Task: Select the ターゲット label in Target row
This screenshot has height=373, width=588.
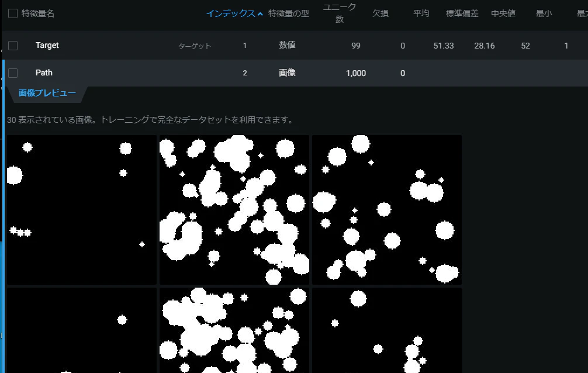Action: click(x=195, y=46)
